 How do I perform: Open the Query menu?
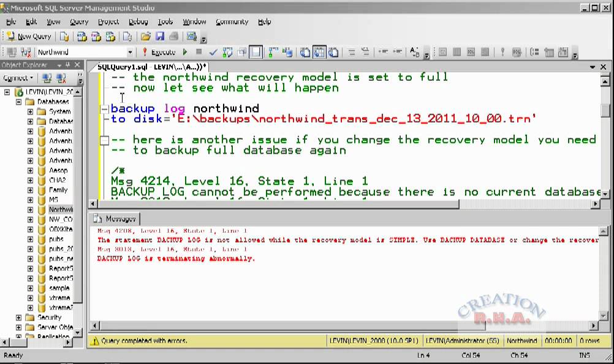[x=79, y=22]
